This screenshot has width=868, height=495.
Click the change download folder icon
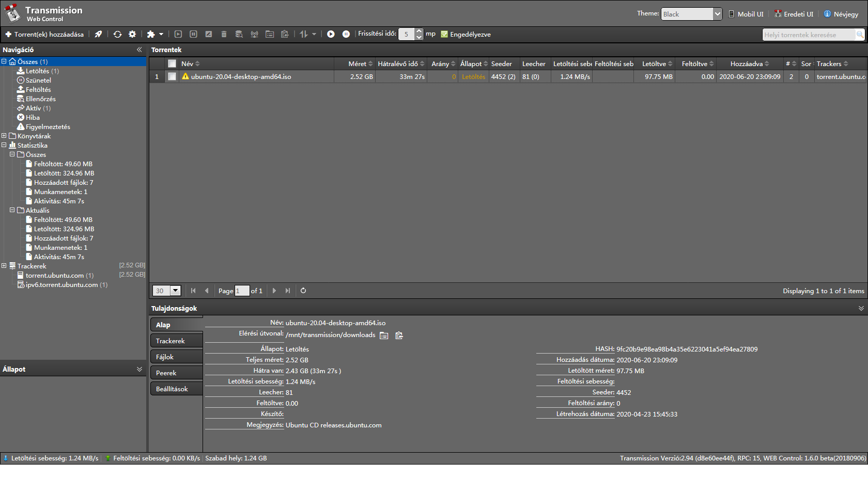[x=270, y=35]
